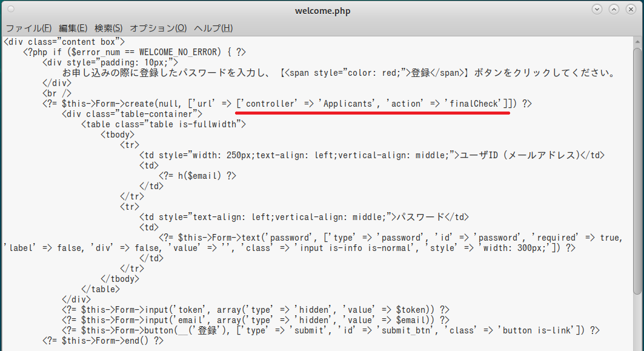Viewport: 644px width, 351px height.
Task: Click 'button is-link' in the code
Action: coord(537,330)
